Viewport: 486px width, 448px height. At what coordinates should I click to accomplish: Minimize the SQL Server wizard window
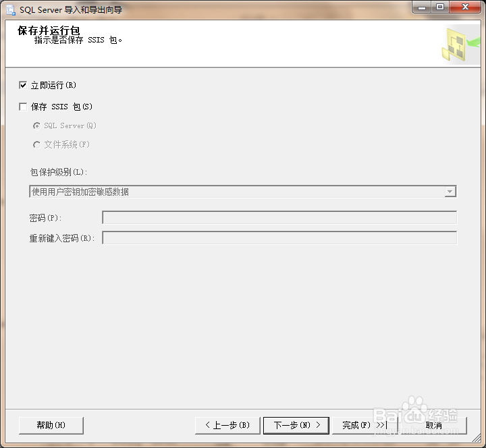pos(421,7)
